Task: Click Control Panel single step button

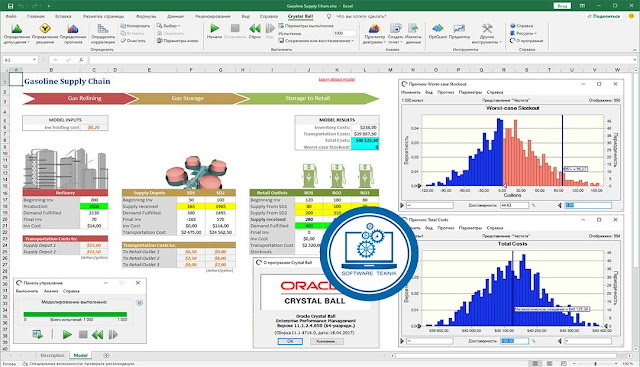Action: pos(113,335)
